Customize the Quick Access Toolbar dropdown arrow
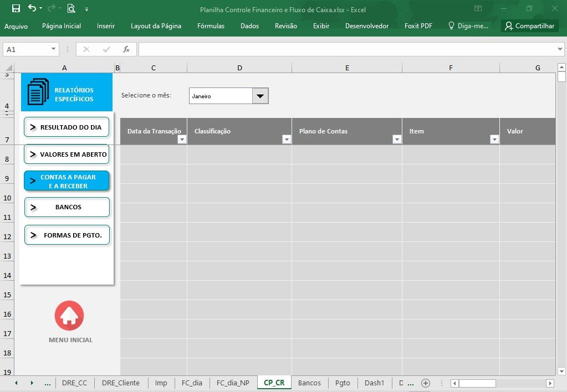 click(87, 9)
